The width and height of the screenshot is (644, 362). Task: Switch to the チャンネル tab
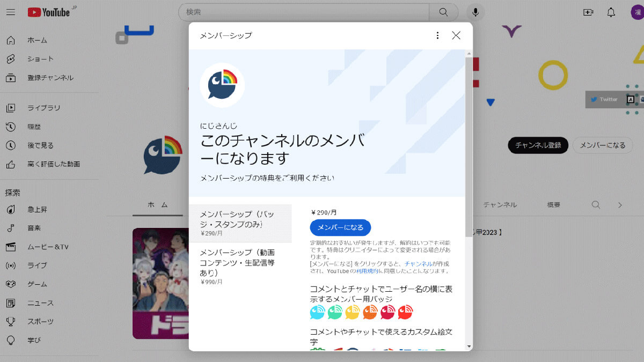[x=500, y=205]
